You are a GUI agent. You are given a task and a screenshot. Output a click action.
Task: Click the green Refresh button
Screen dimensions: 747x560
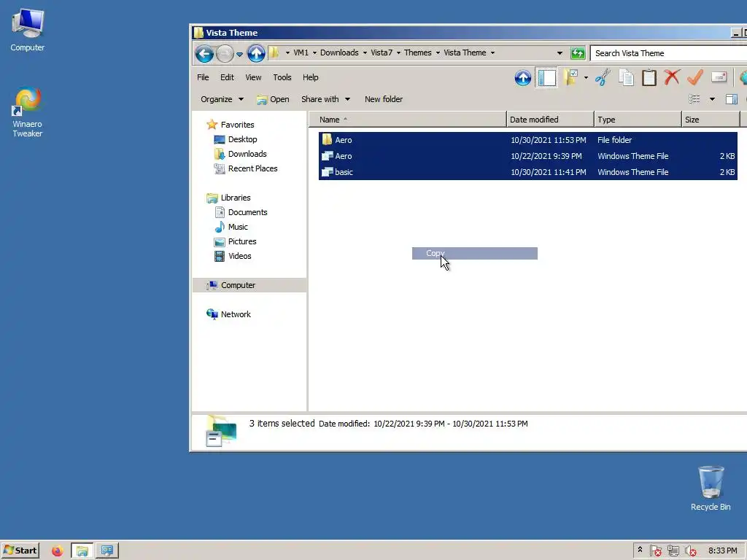(578, 52)
